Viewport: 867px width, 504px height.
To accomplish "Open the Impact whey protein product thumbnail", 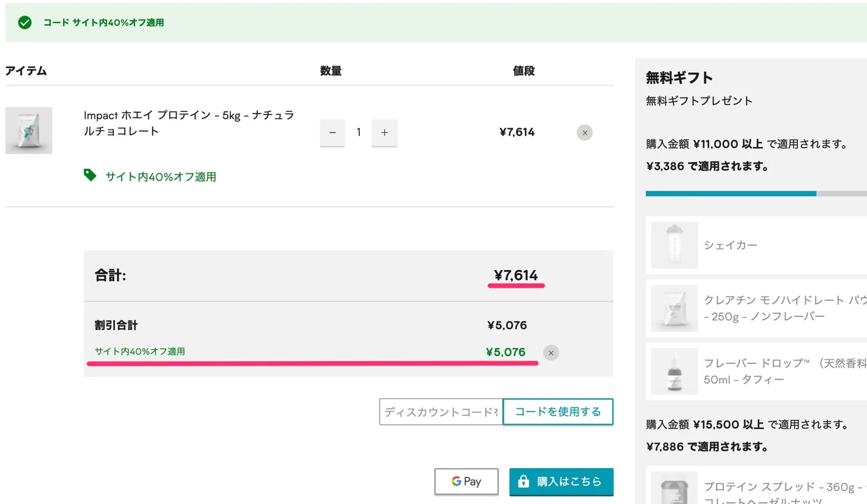I will (28, 131).
